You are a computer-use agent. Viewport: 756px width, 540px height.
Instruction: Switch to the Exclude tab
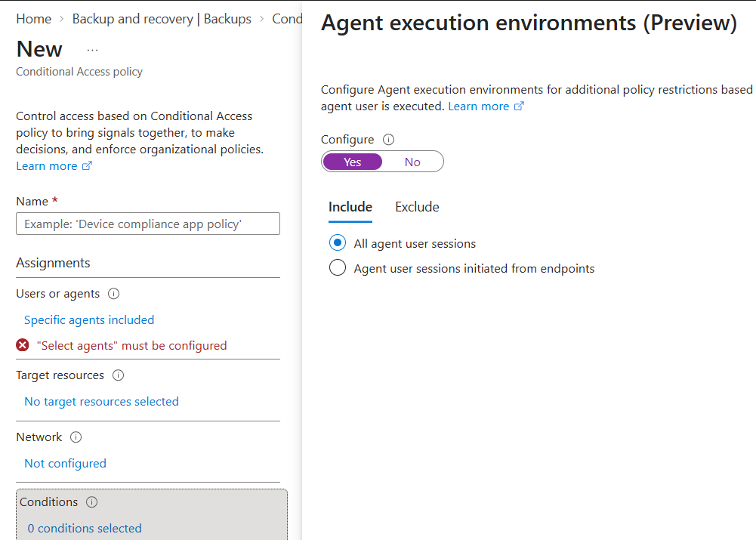417,208
